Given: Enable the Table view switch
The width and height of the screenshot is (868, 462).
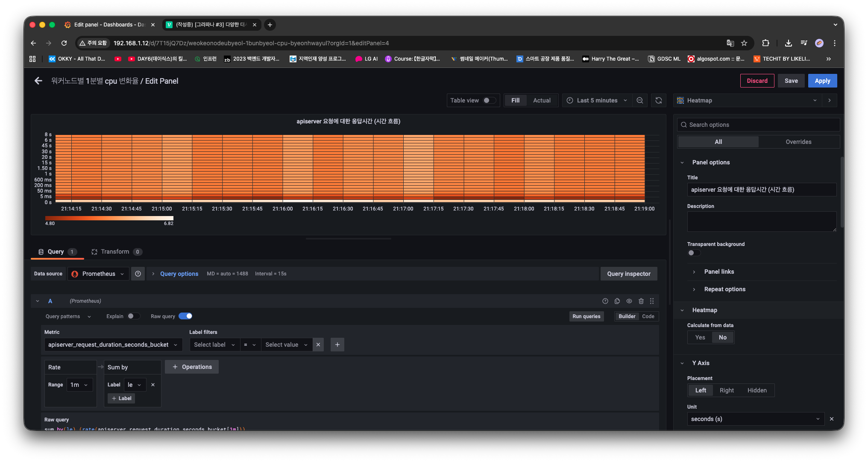Looking at the screenshot, I should click(489, 100).
